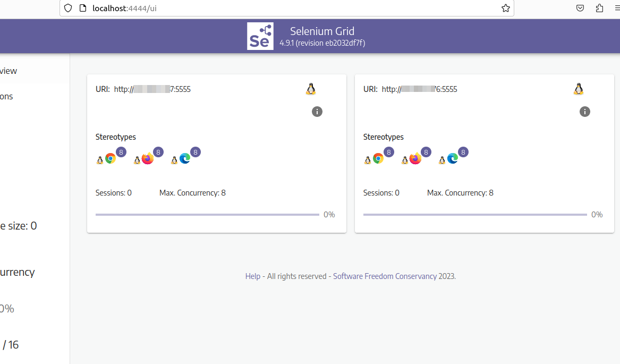The image size is (620, 364).
Task: Open the Overview item in sidebar
Action: 35,71
